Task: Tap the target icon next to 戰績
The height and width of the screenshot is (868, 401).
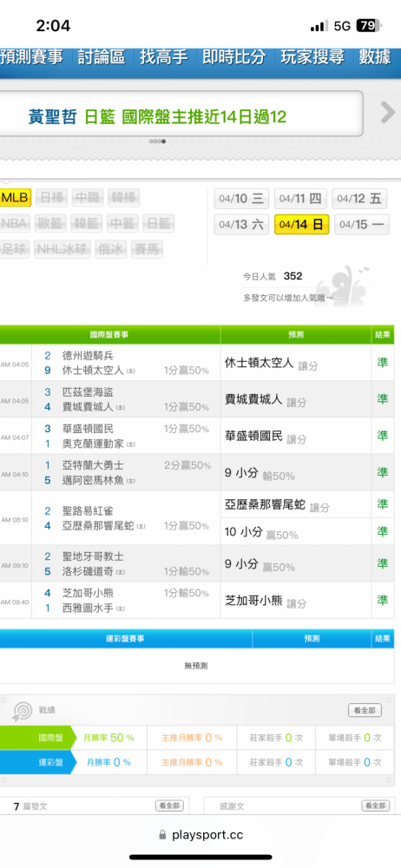Action: click(23, 711)
